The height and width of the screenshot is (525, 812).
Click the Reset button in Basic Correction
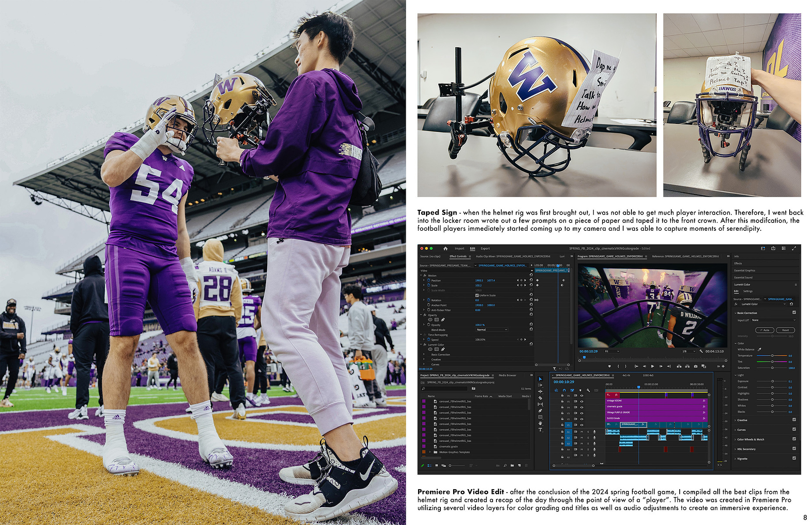pos(785,330)
